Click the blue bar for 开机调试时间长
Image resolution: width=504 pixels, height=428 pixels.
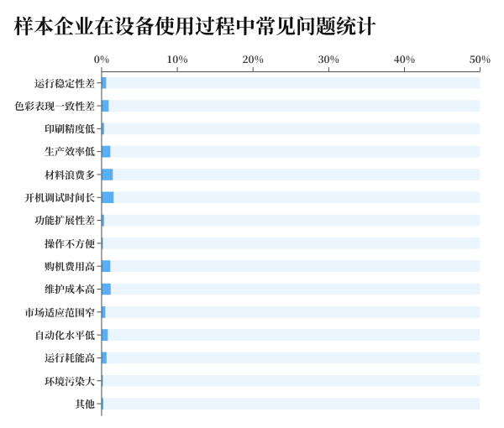108,197
